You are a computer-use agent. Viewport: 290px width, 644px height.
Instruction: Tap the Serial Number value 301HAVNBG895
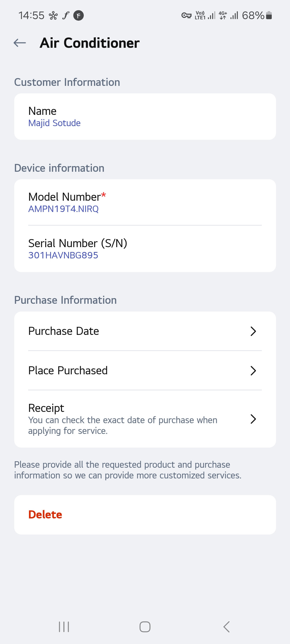point(63,255)
